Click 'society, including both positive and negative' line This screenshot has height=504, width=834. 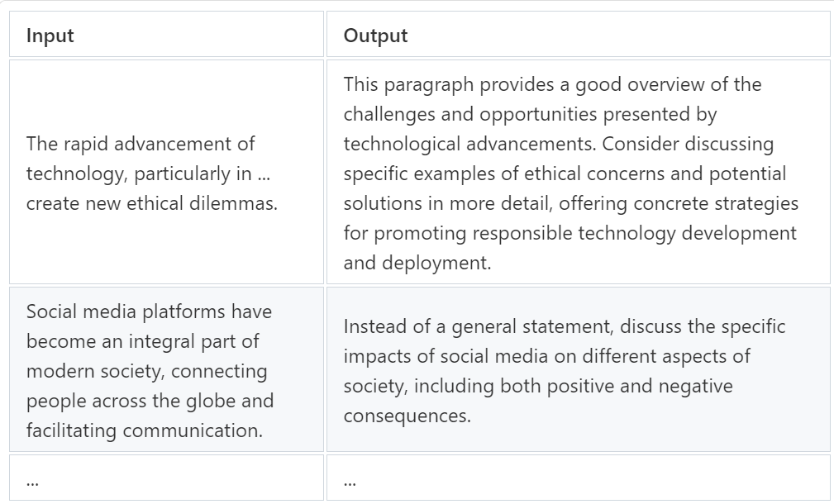pos(538,386)
